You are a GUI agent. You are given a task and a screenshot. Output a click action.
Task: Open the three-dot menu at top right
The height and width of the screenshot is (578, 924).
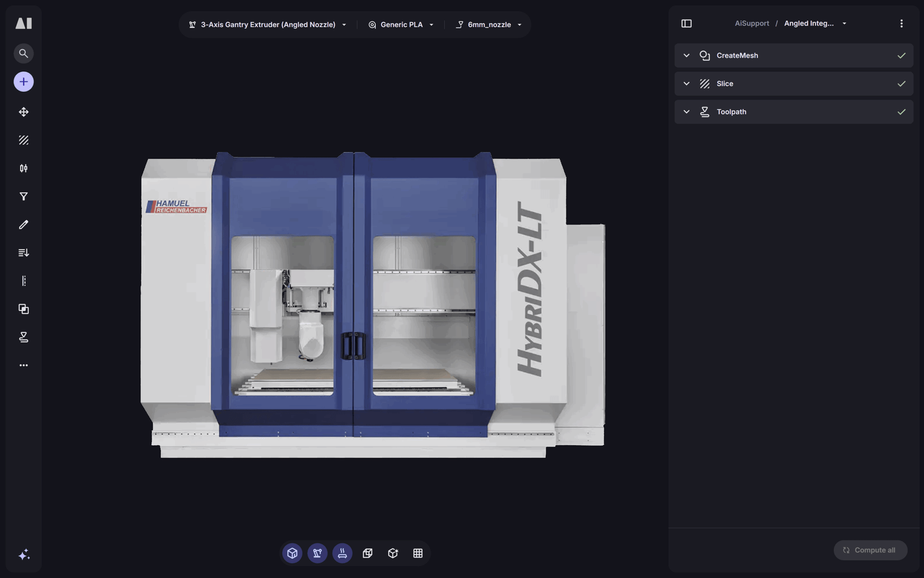pyautogui.click(x=901, y=23)
